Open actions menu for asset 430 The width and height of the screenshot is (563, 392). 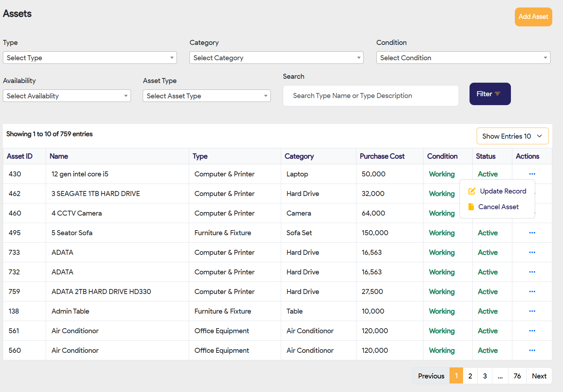pyautogui.click(x=532, y=174)
